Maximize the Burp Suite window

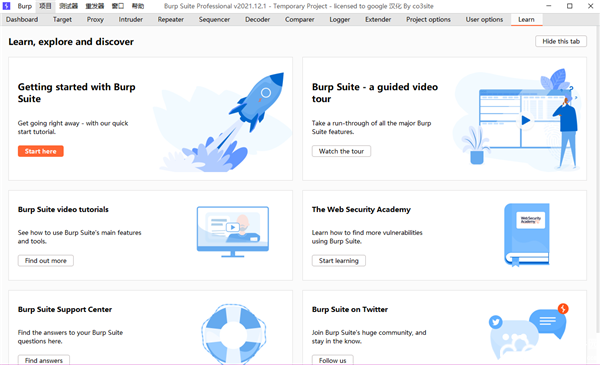(x=569, y=6)
